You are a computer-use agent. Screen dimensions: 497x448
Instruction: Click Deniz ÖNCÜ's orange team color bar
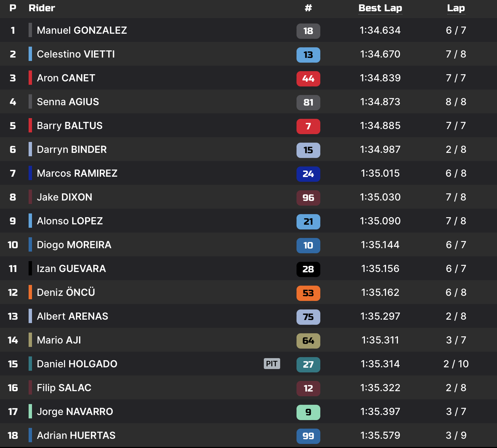coord(30,292)
